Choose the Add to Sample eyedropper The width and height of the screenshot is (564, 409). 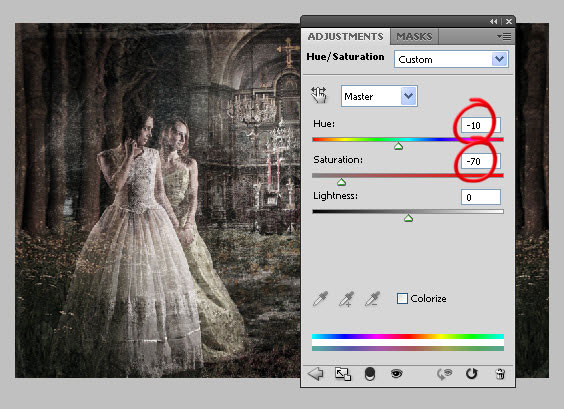click(x=346, y=299)
